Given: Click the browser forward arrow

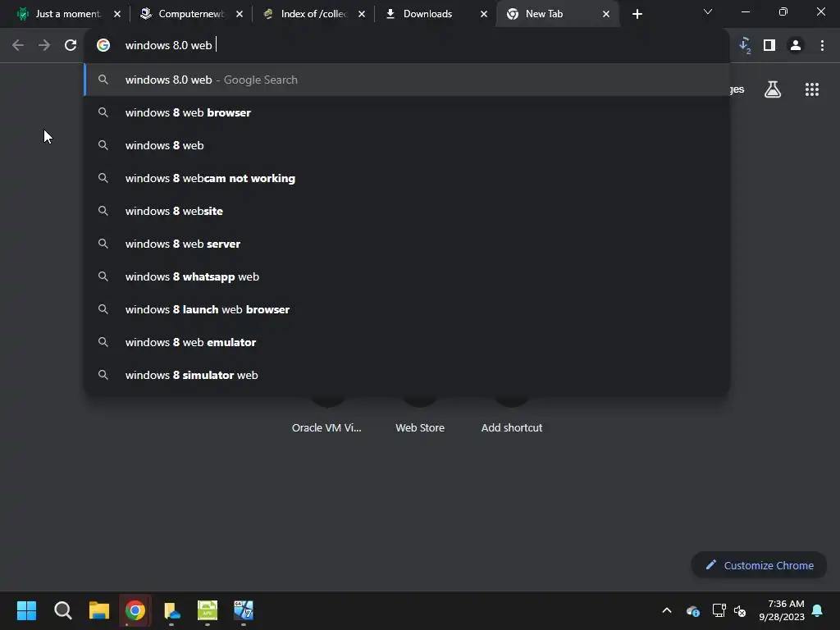Looking at the screenshot, I should click(x=44, y=46).
